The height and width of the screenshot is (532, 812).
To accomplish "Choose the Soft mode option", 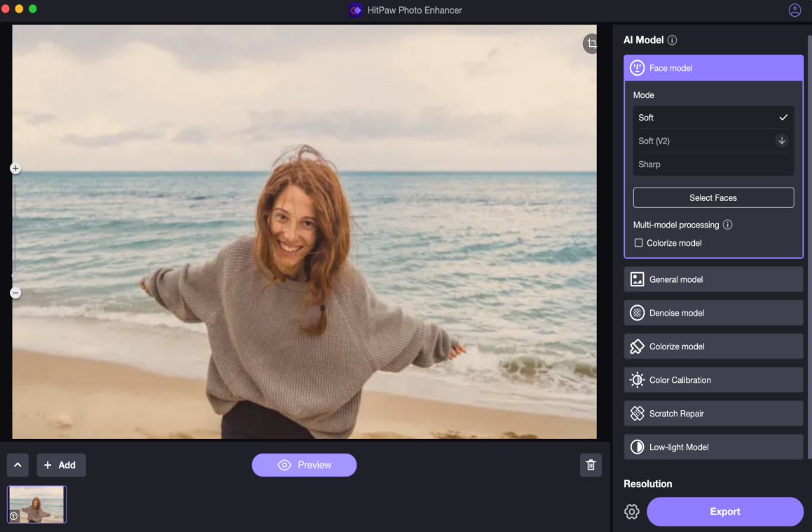I will point(713,118).
